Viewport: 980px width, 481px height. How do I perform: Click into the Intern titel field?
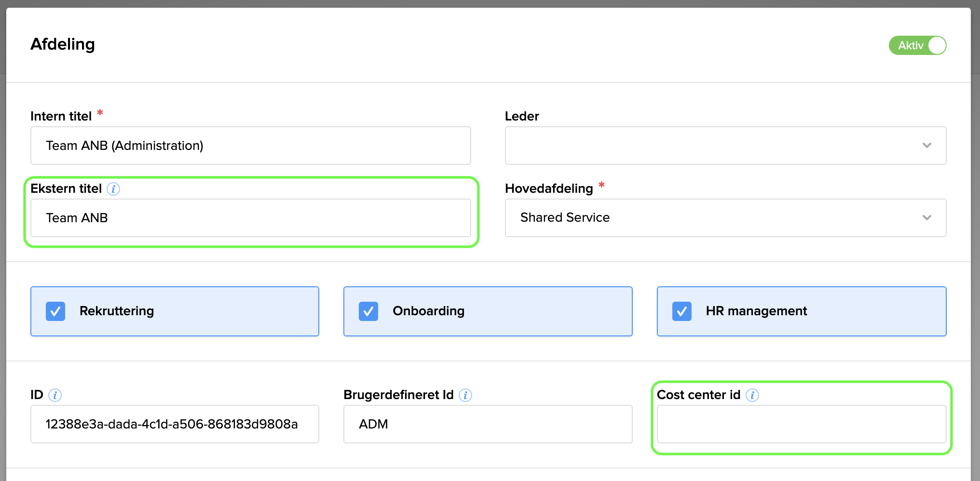pos(251,146)
